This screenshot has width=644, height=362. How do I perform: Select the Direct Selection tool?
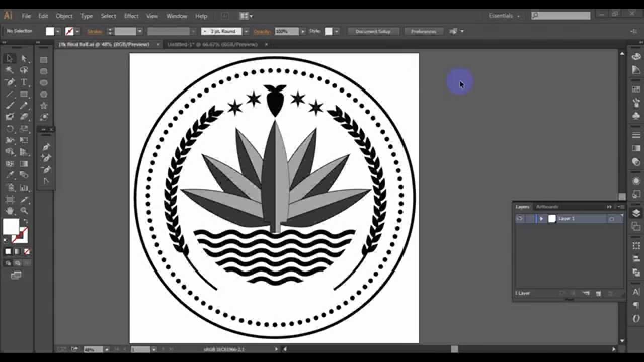coord(24,59)
